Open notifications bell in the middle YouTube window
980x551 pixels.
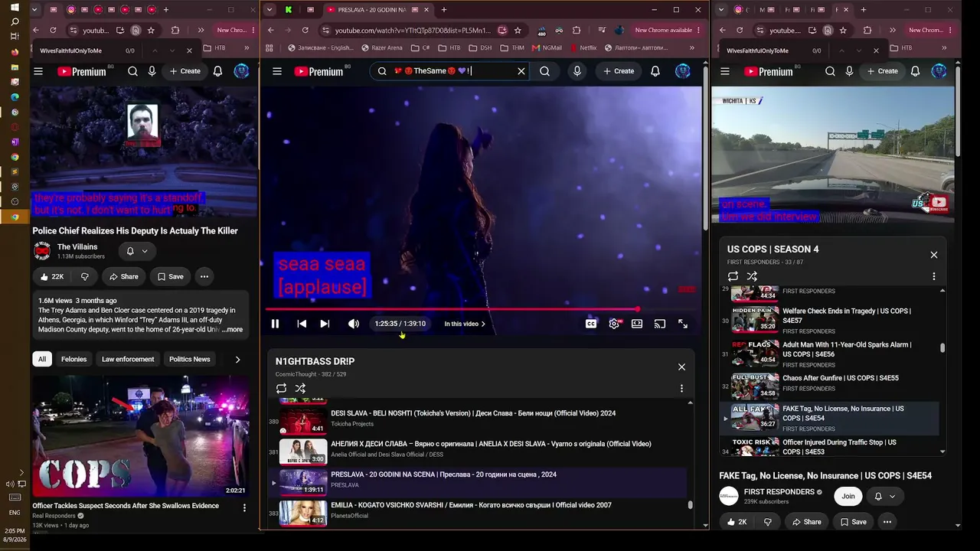655,71
